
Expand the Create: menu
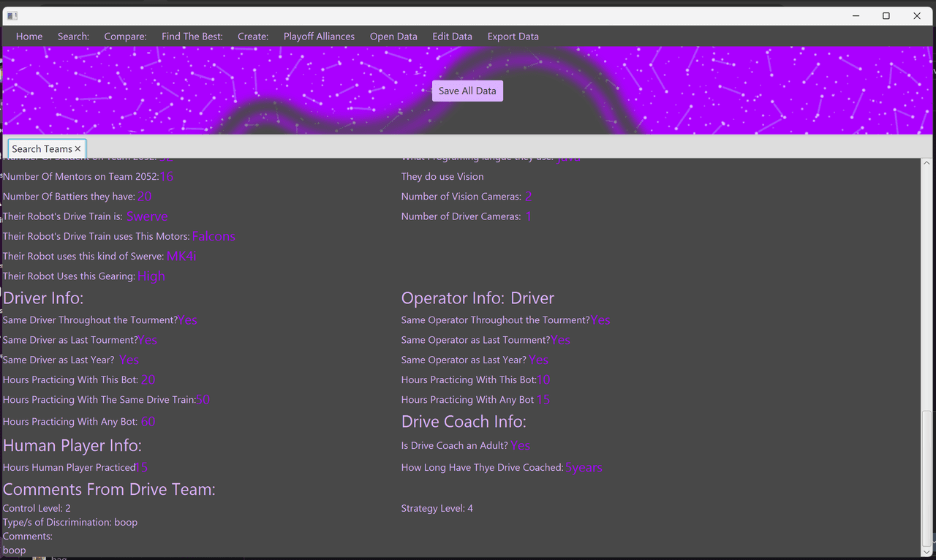pos(253,37)
